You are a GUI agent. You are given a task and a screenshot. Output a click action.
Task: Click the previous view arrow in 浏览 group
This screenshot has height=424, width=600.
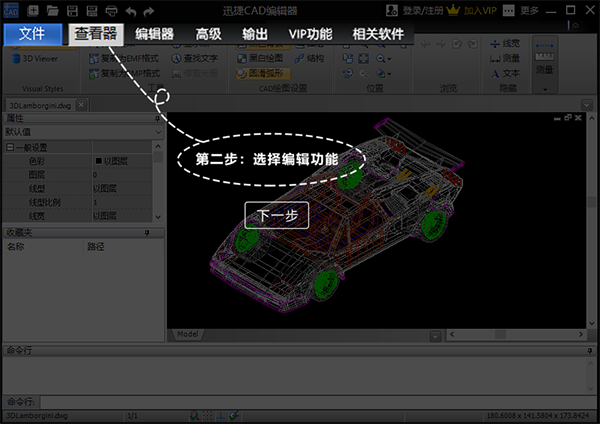pyautogui.click(x=425, y=44)
